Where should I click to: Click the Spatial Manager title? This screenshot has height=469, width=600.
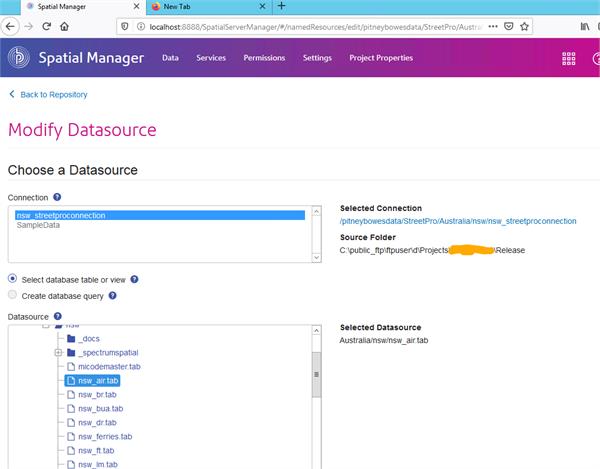(91, 58)
